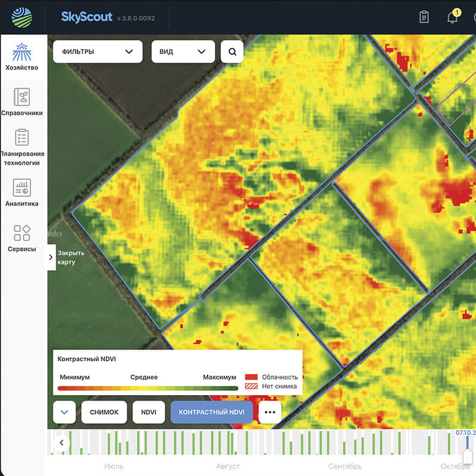This screenshot has width=476, height=476.
Task: Expand the ФИЛЬТРЫ dropdown
Action: click(98, 52)
